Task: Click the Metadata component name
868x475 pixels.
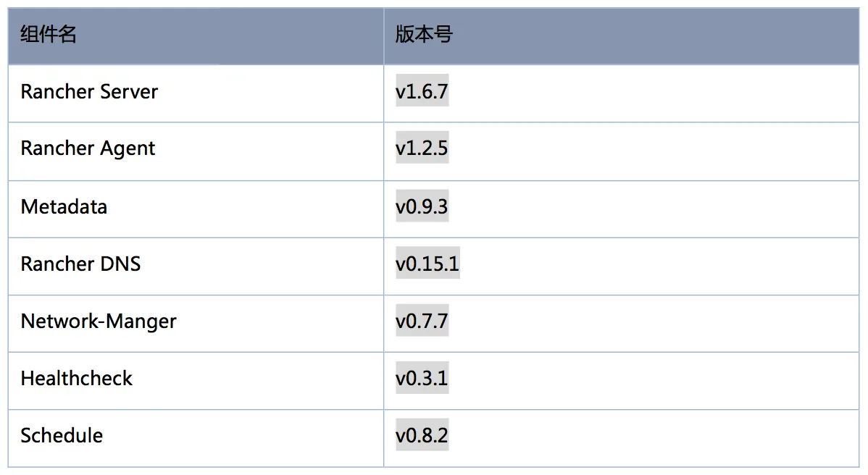Action: coord(64,207)
